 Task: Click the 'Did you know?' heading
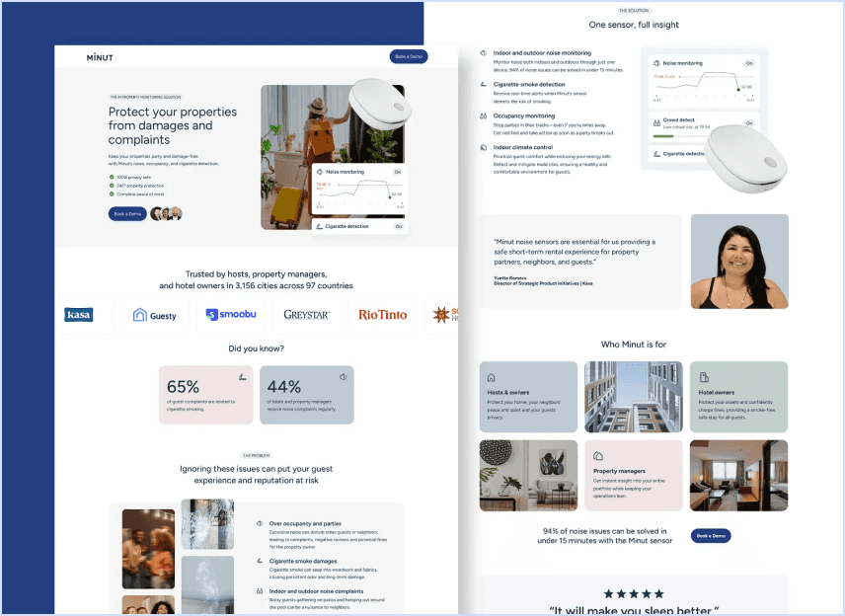click(x=256, y=348)
